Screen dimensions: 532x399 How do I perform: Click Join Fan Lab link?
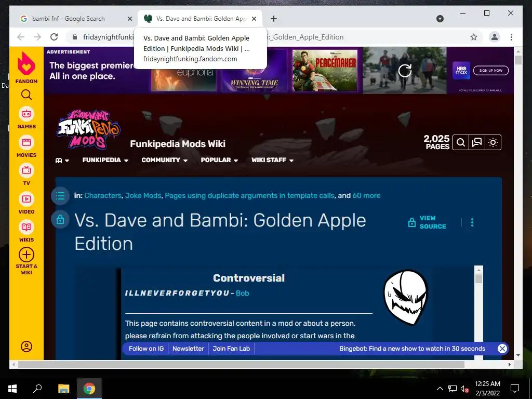click(231, 349)
